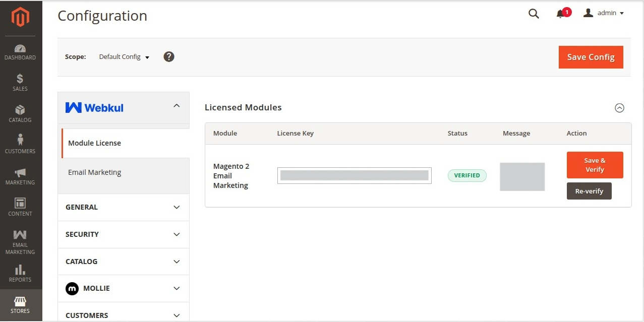
Task: Click the search magnifier icon
Action: tap(534, 14)
